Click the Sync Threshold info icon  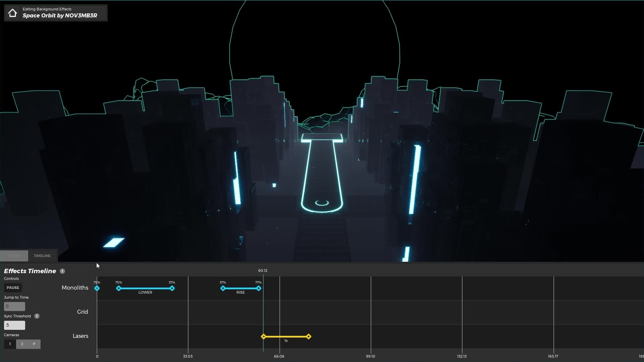(x=37, y=316)
